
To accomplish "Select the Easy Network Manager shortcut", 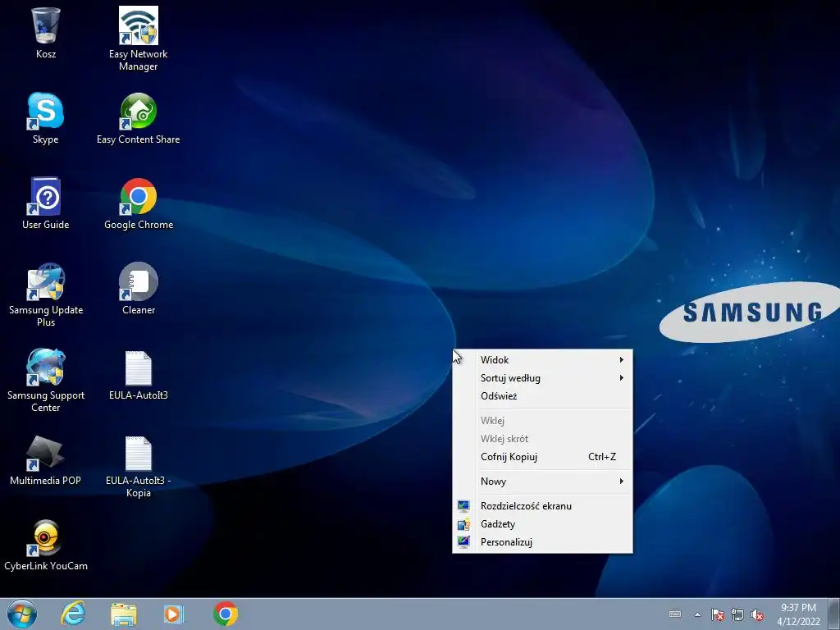I will point(138,39).
